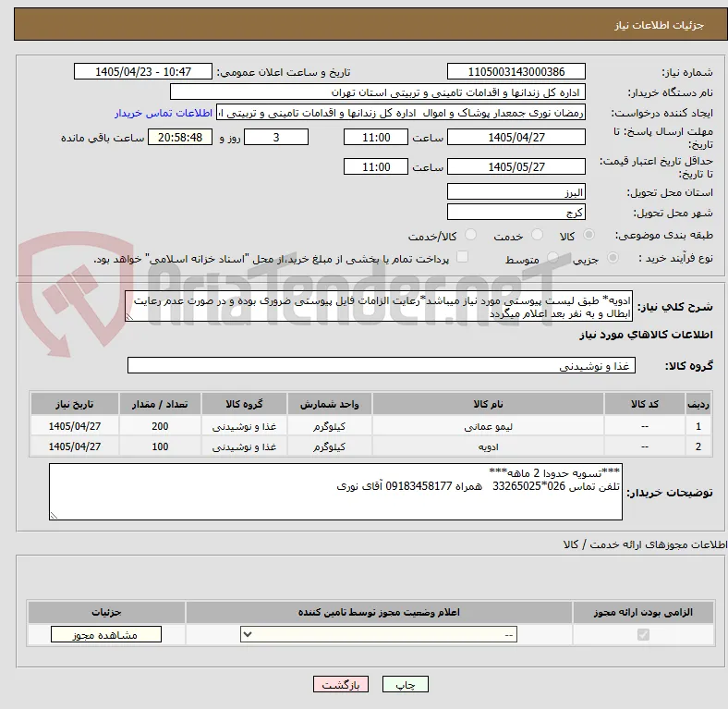
Task: Click the تاریخ نیاز column header
Action: pos(74,404)
